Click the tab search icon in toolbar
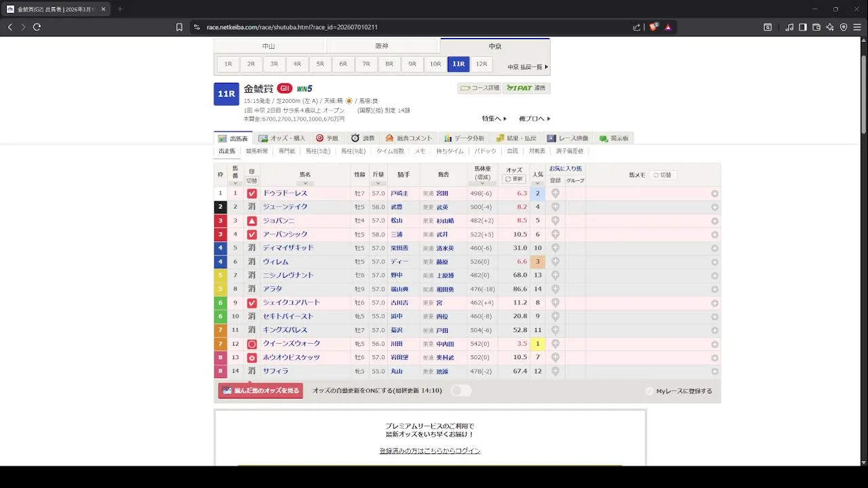Viewport: 868px width, 488px height. point(768,27)
